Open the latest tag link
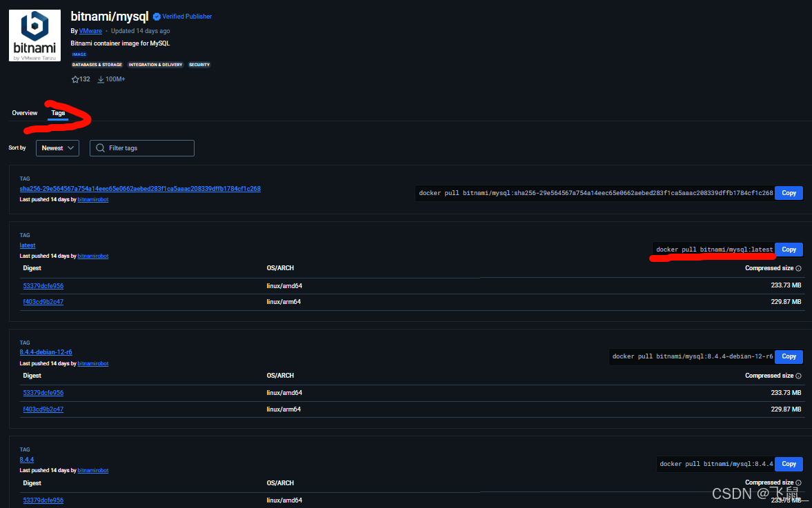This screenshot has height=508, width=812. [28, 245]
